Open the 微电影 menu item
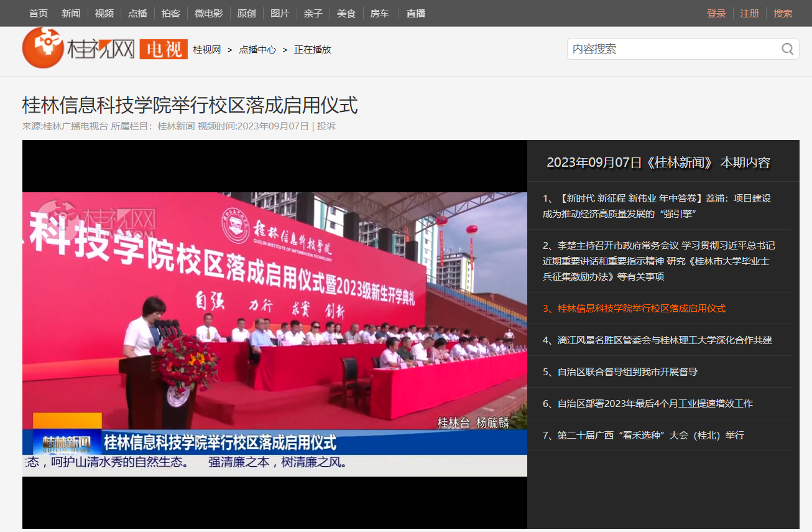The width and height of the screenshot is (812, 532). (208, 13)
